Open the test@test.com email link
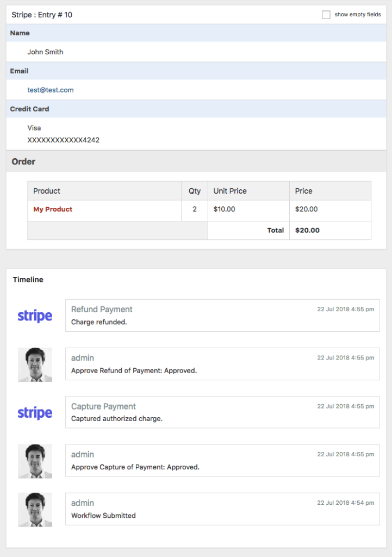The height and width of the screenshot is (557, 392). click(51, 90)
